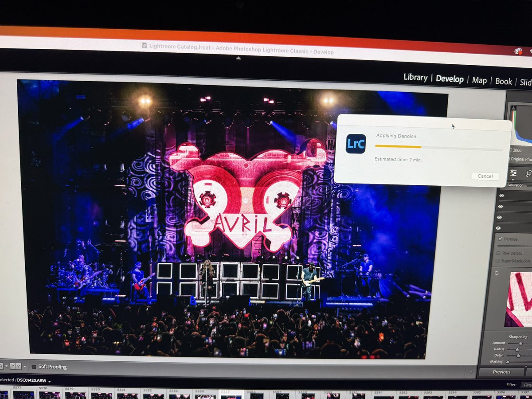Toggle the Soft Proofing checkbox

click(x=34, y=367)
